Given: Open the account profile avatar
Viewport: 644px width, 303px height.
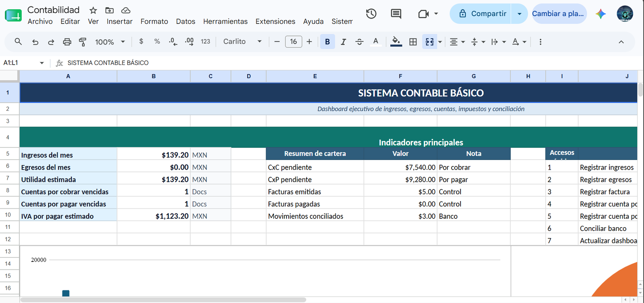Looking at the screenshot, I should pyautogui.click(x=625, y=14).
